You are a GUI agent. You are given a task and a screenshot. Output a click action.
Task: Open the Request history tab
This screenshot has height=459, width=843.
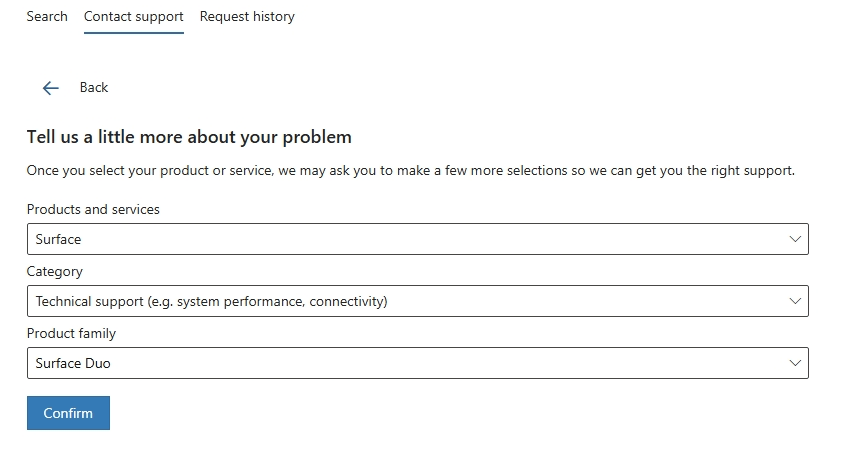click(x=247, y=16)
